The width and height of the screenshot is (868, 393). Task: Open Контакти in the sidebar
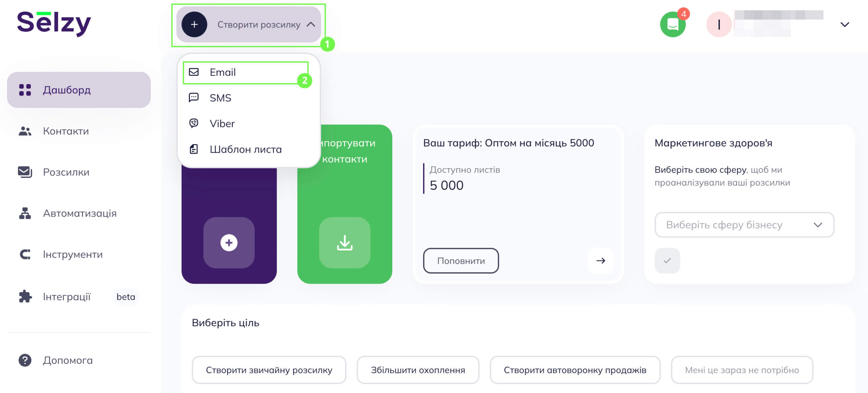[79, 131]
